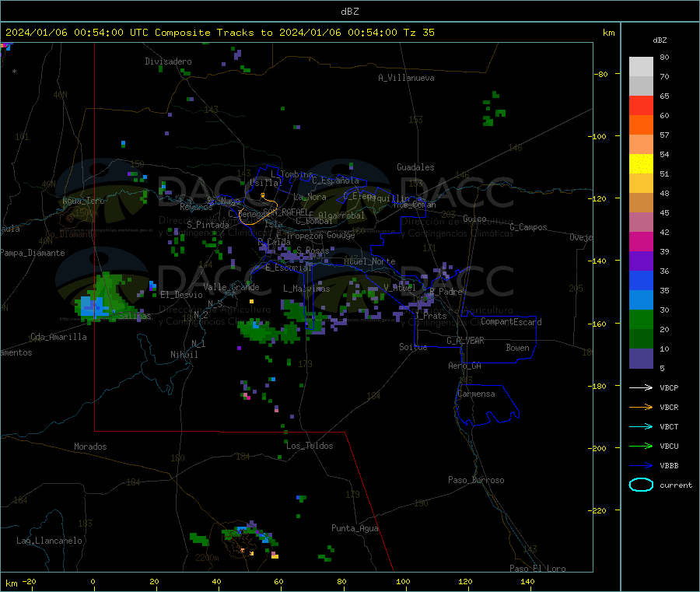Click the 'Lag.Llancanelo' map label
This screenshot has height=592, width=700.
point(49,541)
